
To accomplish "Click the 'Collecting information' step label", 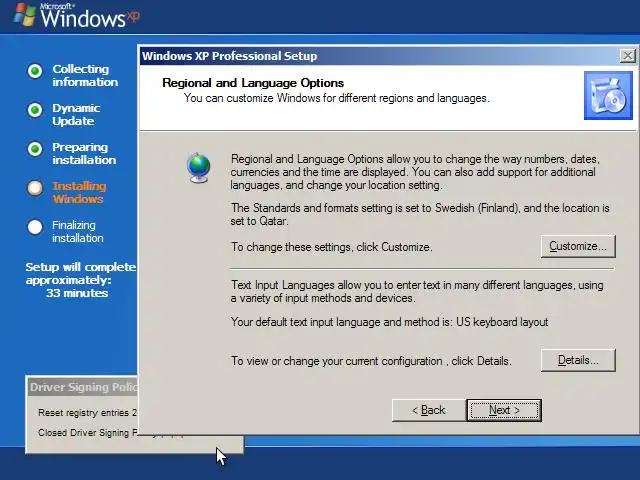I will tap(85, 76).
